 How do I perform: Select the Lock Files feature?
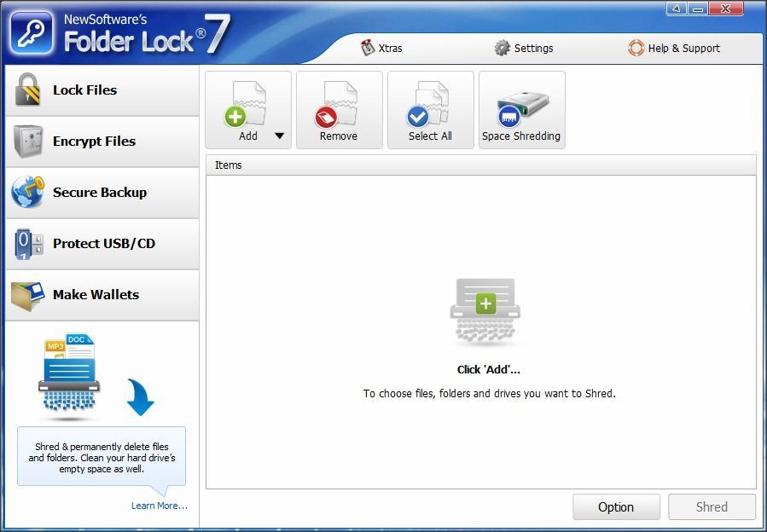pyautogui.click(x=85, y=90)
